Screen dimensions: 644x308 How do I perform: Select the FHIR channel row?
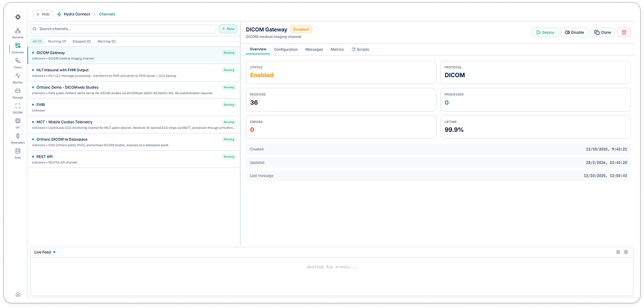point(134,107)
